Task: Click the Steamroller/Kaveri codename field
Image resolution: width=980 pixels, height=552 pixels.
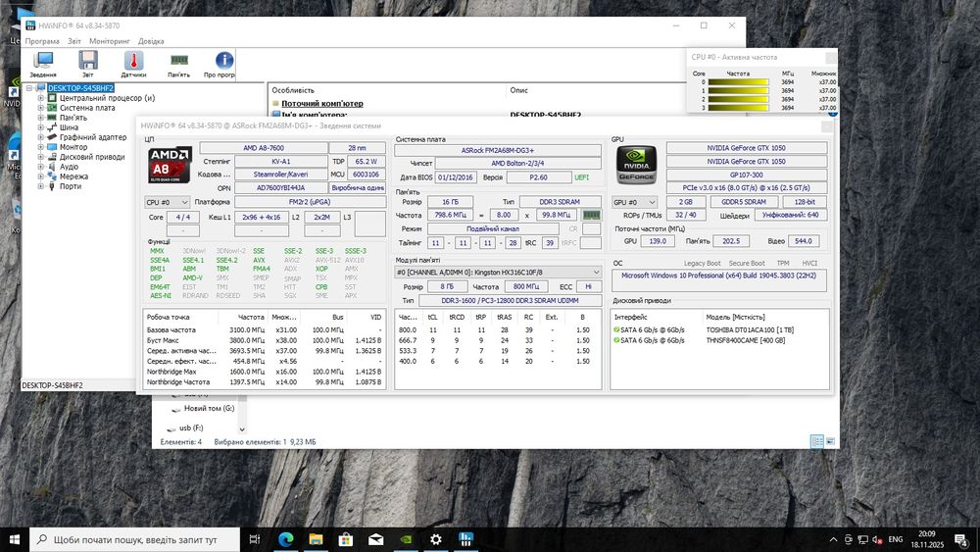Action: point(280,175)
